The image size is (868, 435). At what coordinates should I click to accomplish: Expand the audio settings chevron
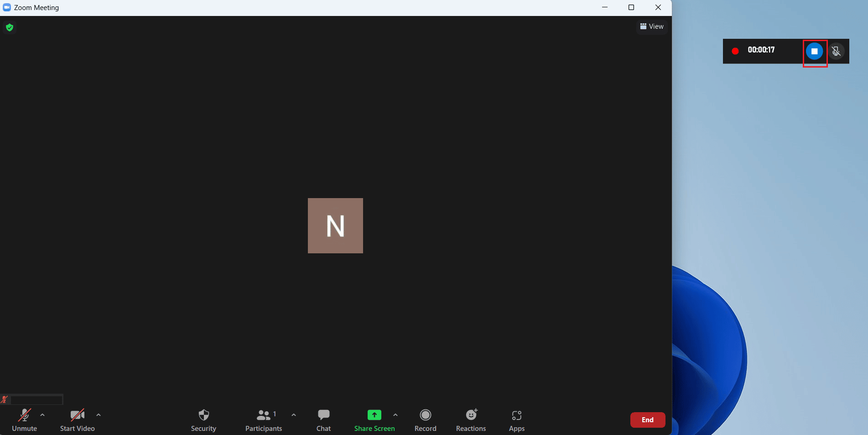tap(42, 415)
